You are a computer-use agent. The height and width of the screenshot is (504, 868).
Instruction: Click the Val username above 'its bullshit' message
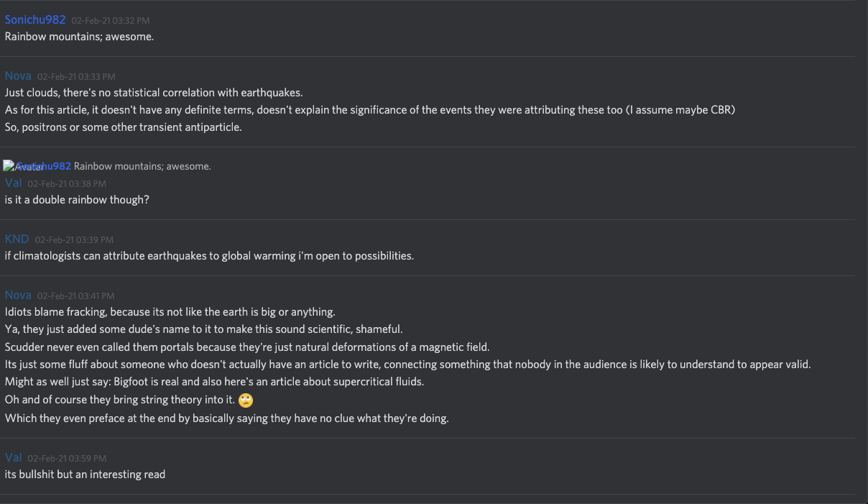[x=13, y=457]
